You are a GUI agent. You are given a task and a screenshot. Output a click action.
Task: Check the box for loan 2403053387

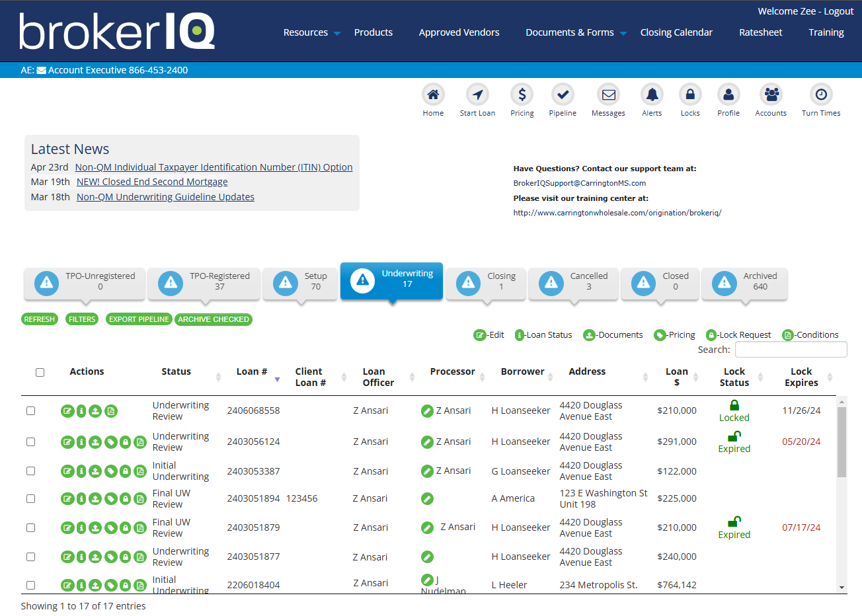click(x=30, y=471)
